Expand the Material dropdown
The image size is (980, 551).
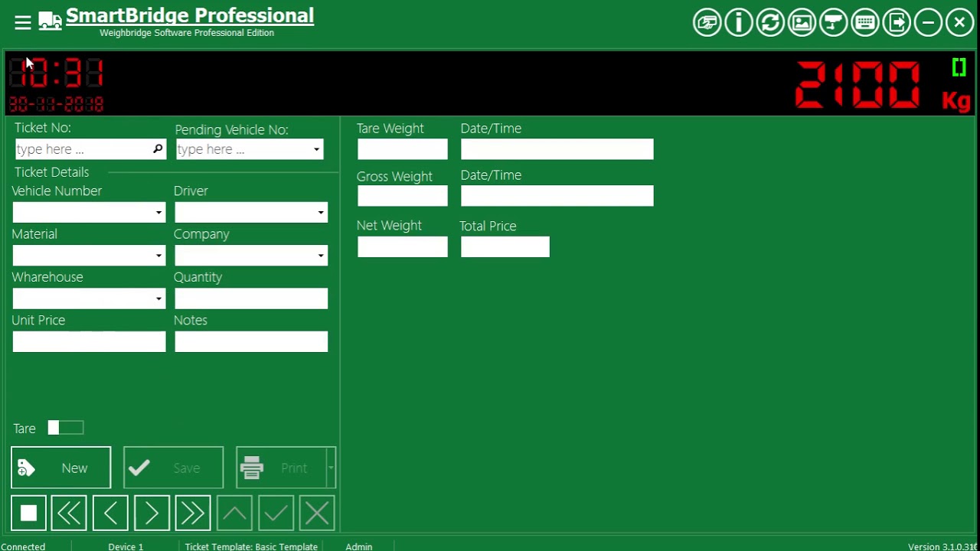(158, 256)
